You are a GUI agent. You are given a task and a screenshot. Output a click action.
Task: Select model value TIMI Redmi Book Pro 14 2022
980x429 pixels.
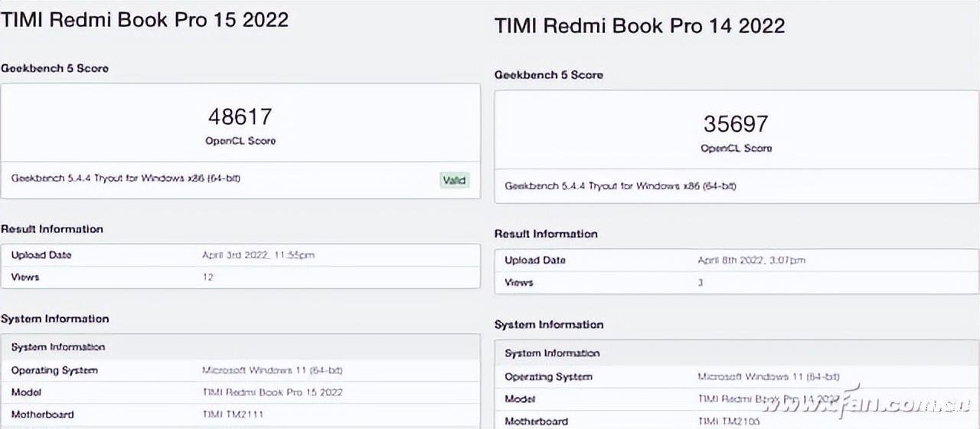click(x=769, y=399)
